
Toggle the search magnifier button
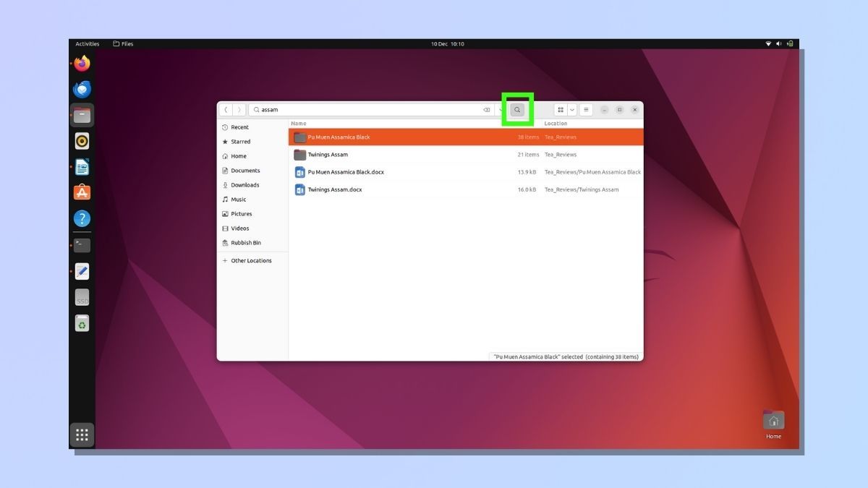[x=516, y=110]
